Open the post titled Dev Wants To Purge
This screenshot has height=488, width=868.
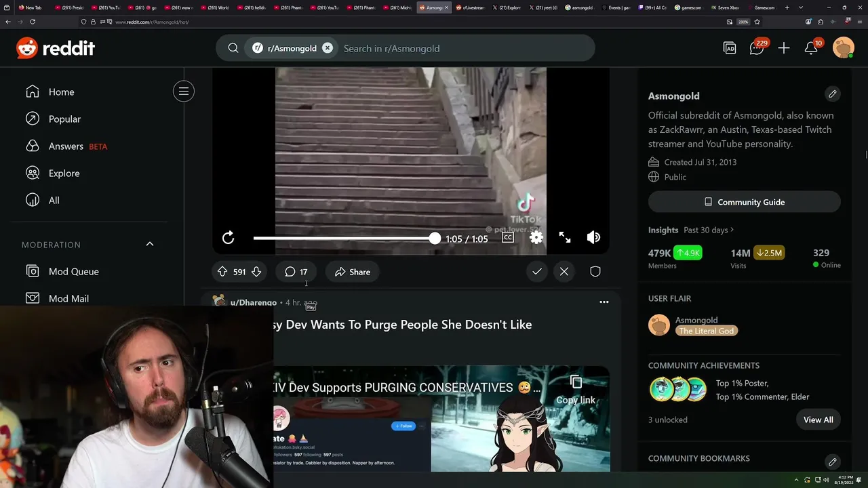tap(403, 325)
